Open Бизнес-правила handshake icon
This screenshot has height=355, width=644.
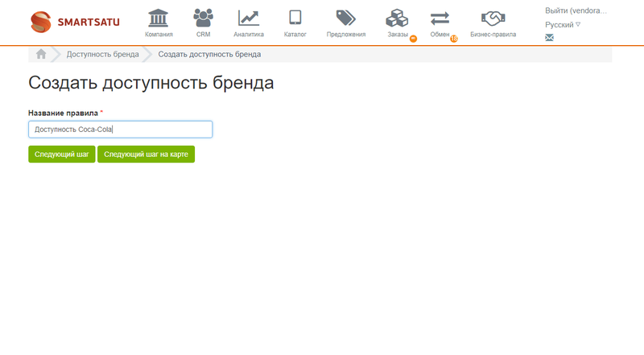pyautogui.click(x=493, y=18)
